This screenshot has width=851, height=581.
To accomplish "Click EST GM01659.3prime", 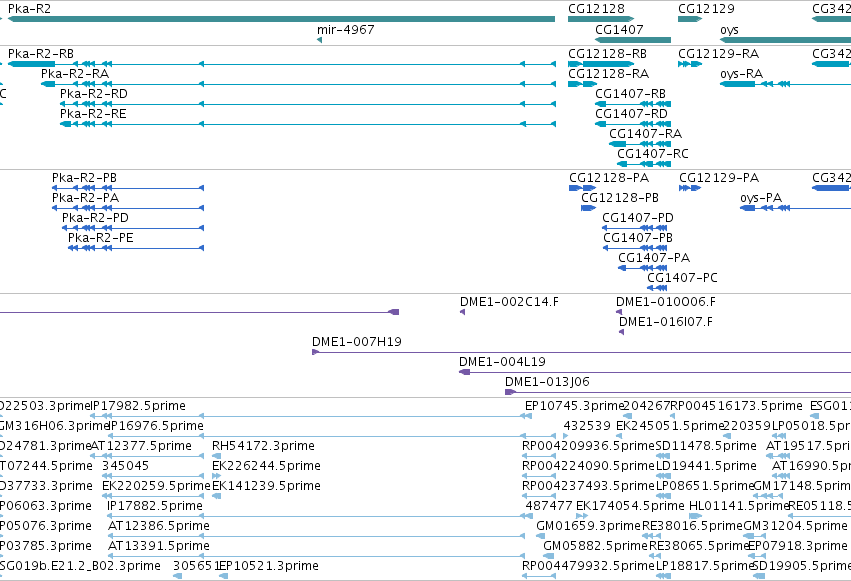I will [589, 527].
